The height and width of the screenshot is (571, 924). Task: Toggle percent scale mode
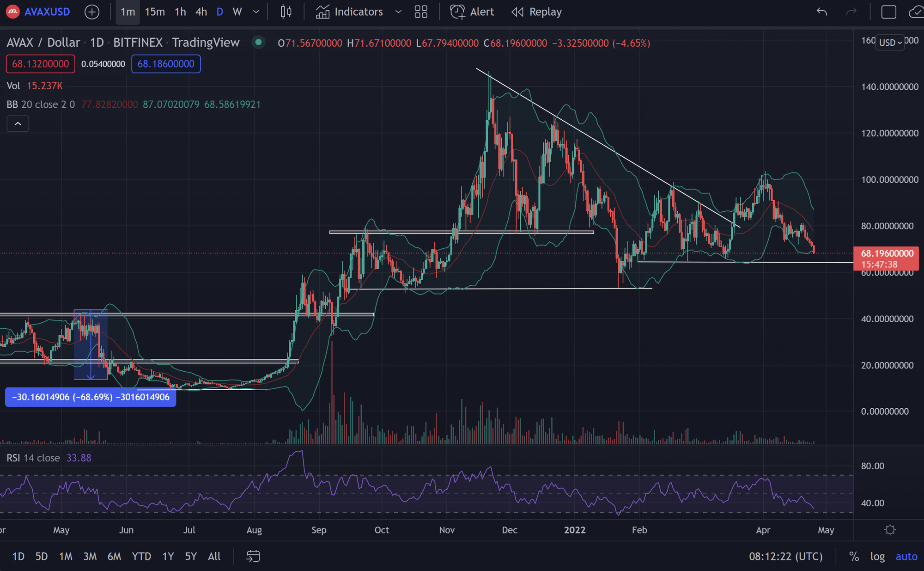point(854,556)
